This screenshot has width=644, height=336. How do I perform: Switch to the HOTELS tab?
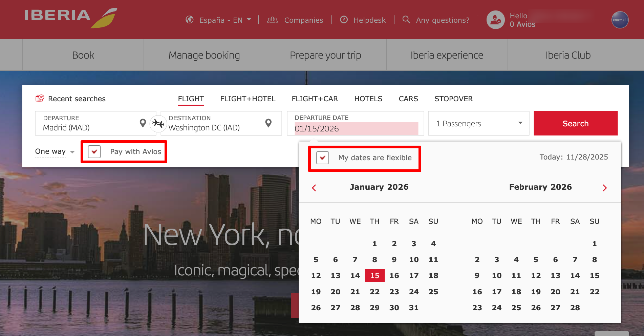(368, 99)
